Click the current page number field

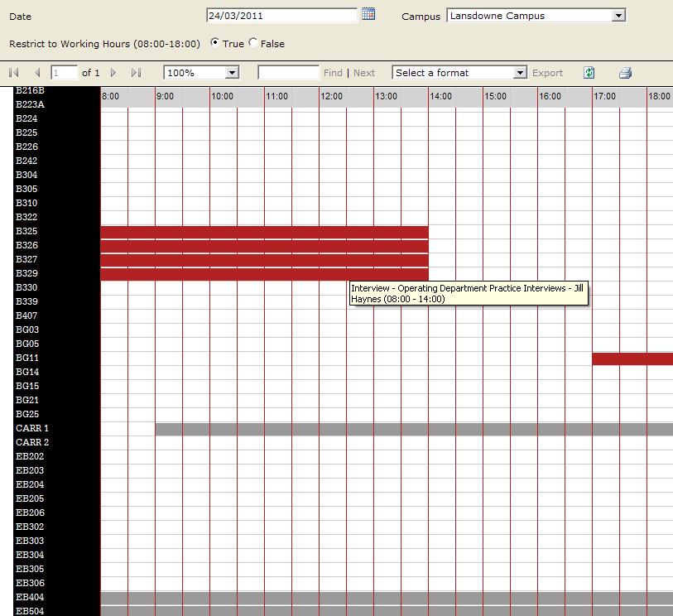(x=64, y=73)
